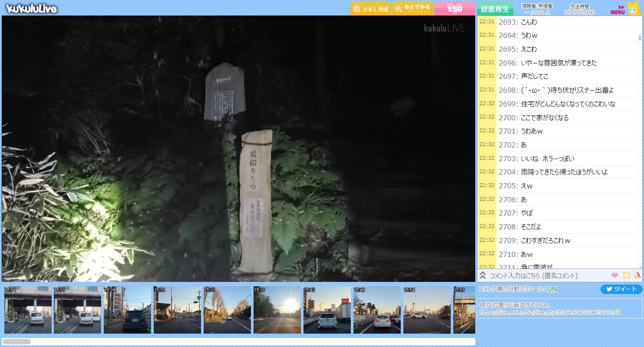Click the URL作成 button
Screen dimensions: 644x347
click(371, 9)
